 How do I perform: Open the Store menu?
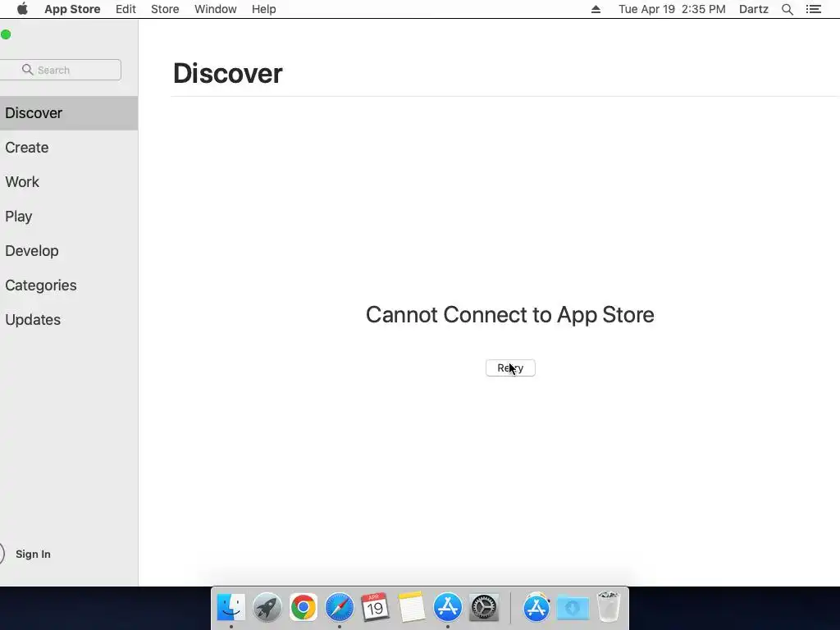click(x=164, y=9)
